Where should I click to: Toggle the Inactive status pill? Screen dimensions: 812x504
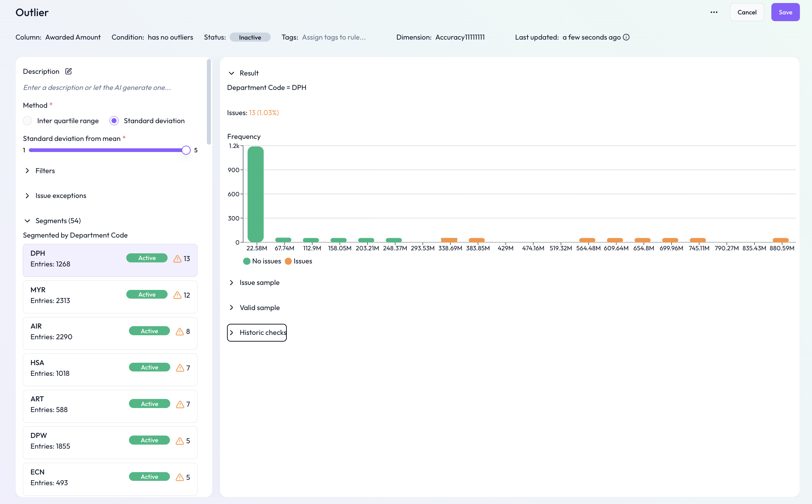[250, 37]
